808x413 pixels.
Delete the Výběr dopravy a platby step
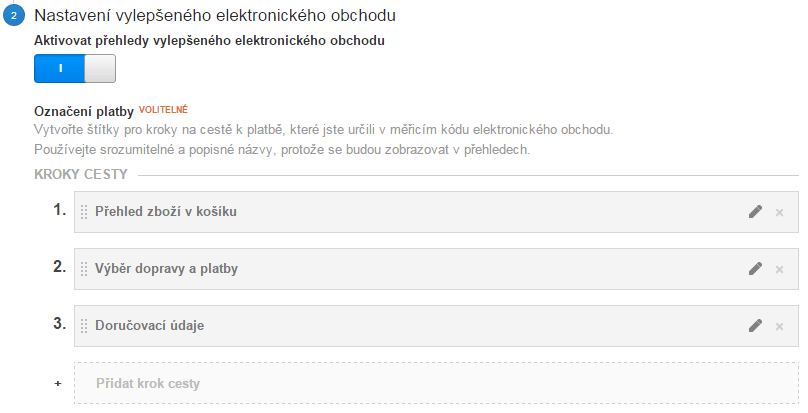[x=779, y=270]
